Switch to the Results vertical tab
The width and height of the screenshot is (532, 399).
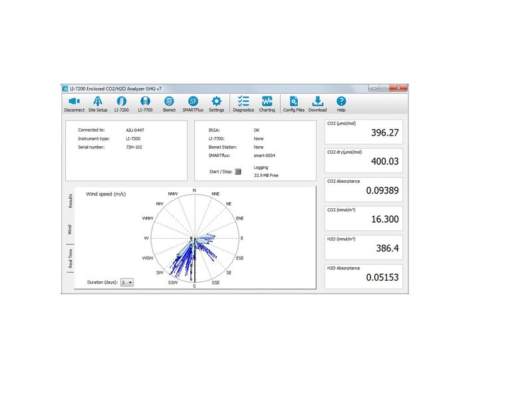pyautogui.click(x=70, y=201)
